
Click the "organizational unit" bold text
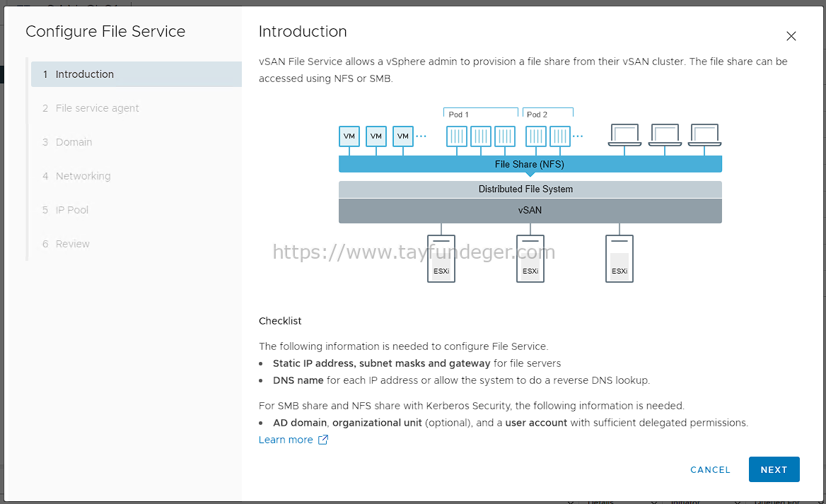377,423
